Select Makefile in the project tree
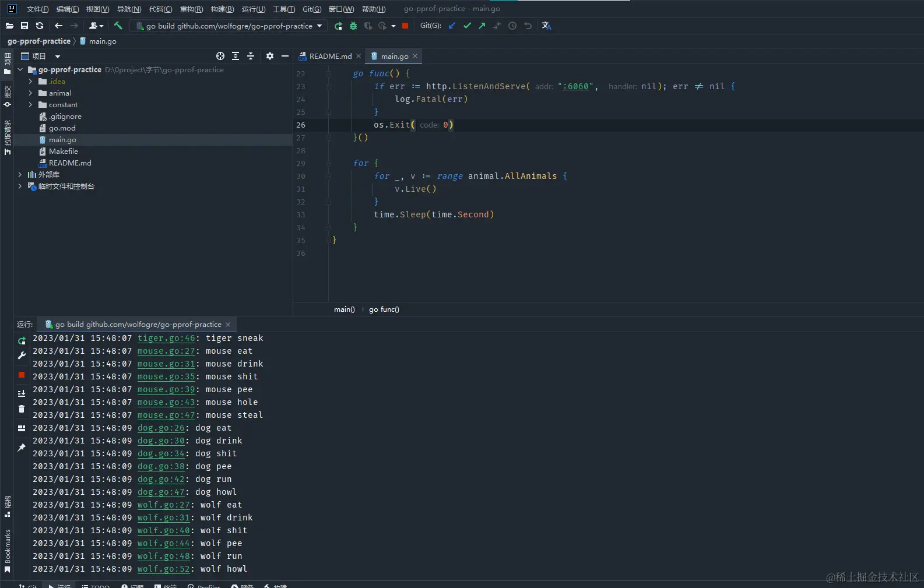924x588 pixels. [63, 151]
